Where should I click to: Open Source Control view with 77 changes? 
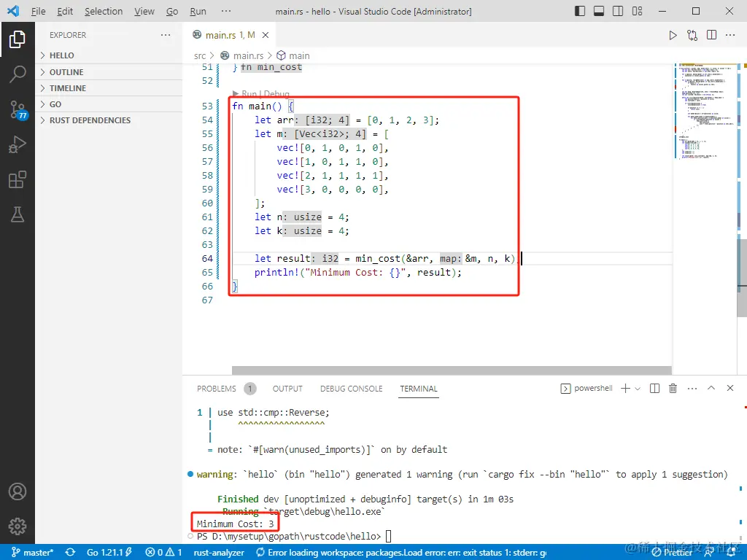pos(18,109)
